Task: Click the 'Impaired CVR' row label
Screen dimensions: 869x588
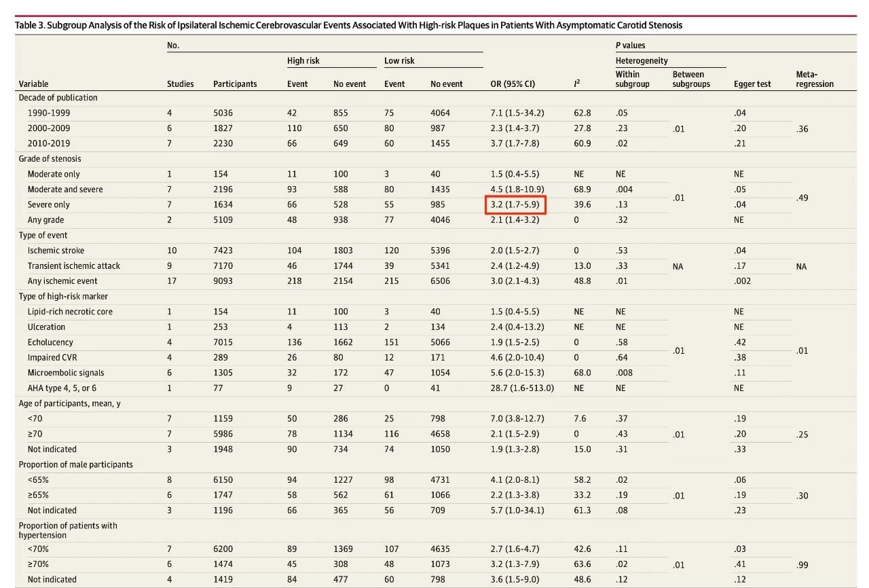Action: (x=52, y=357)
